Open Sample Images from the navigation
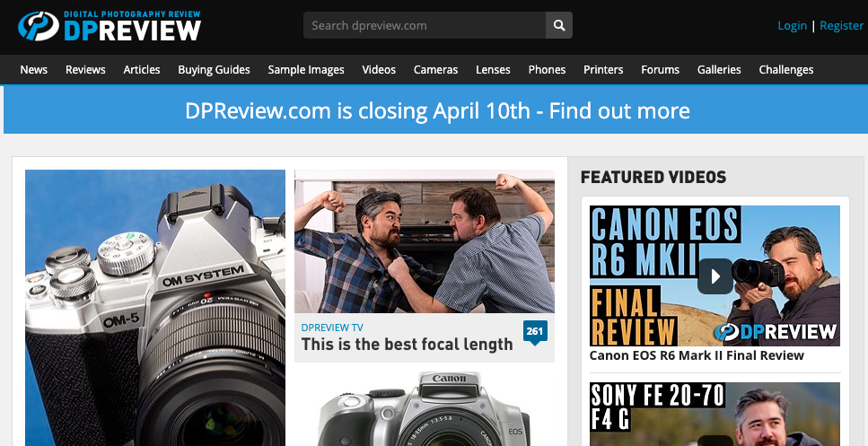Viewport: 868px width, 446px height. [x=306, y=69]
